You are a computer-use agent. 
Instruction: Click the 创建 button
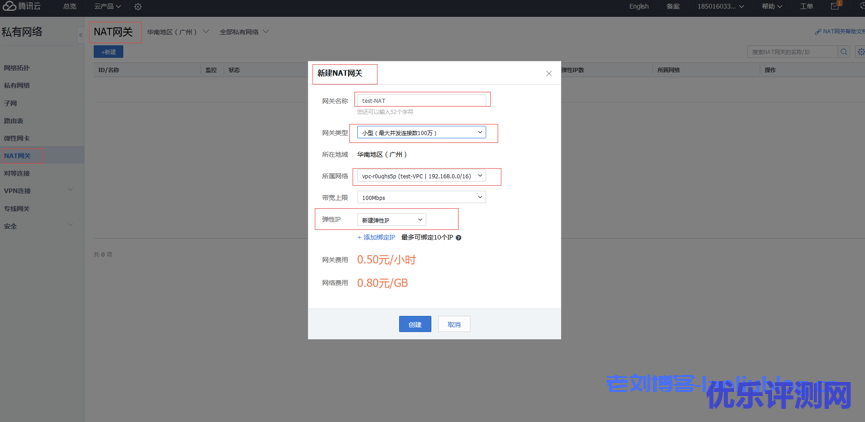tap(415, 324)
